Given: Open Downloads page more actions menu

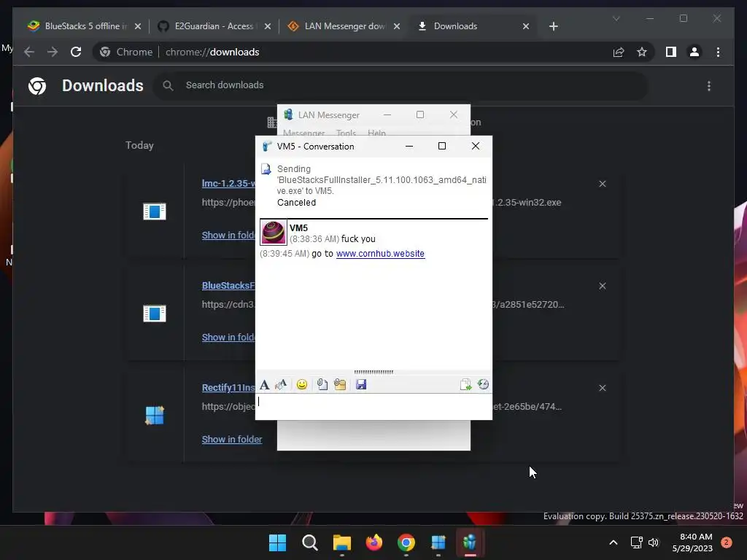Looking at the screenshot, I should 709,86.
